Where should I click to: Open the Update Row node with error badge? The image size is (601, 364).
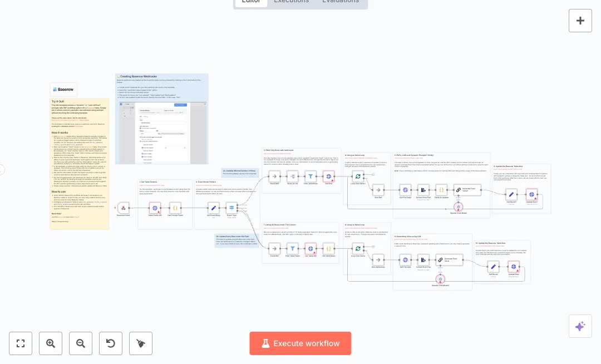click(x=531, y=195)
